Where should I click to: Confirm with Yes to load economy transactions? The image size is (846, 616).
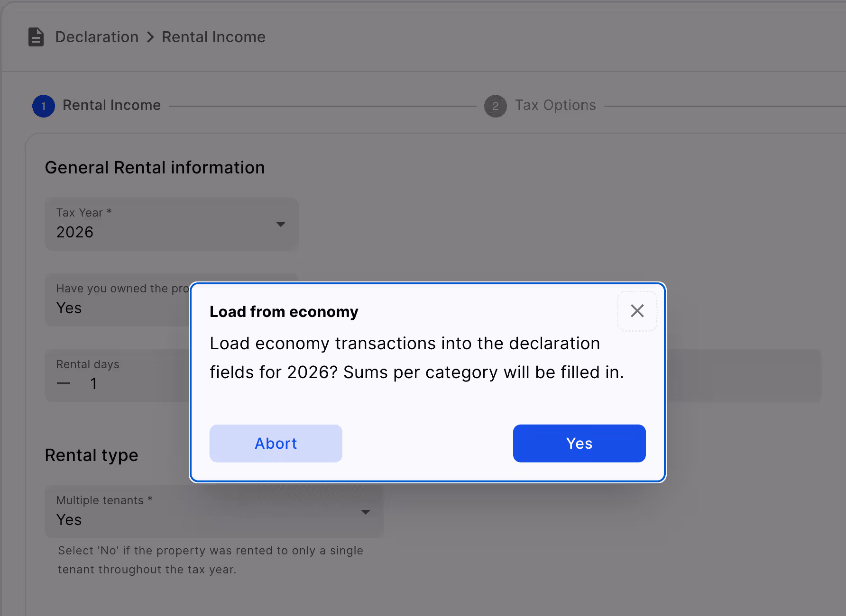click(579, 443)
